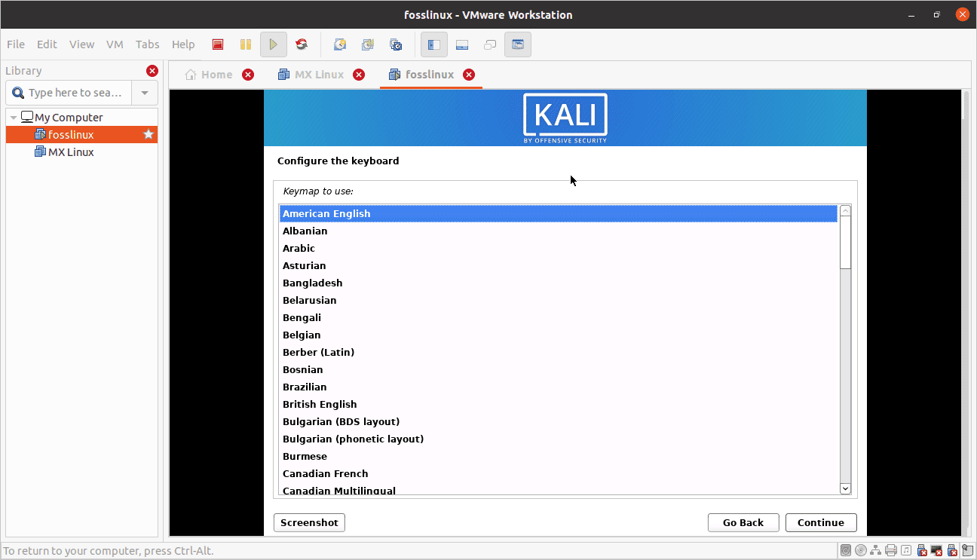Click the disconnected display status icon

[936, 550]
